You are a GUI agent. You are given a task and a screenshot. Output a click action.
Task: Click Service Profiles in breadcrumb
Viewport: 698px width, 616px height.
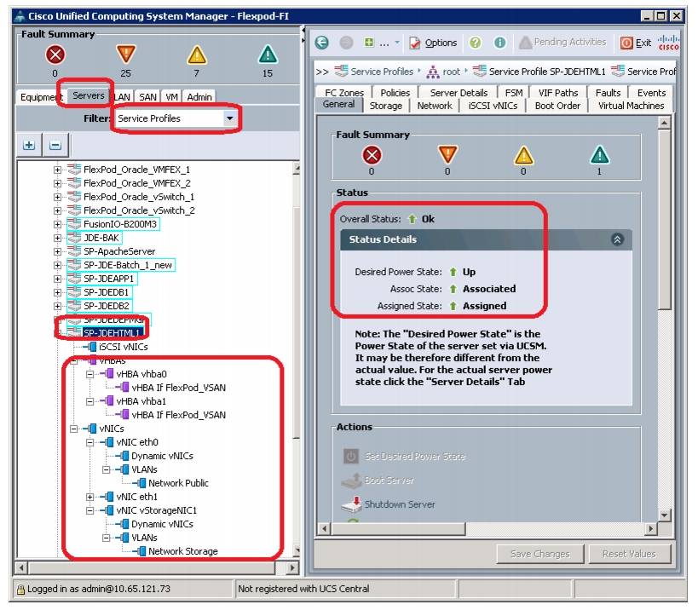[x=382, y=72]
